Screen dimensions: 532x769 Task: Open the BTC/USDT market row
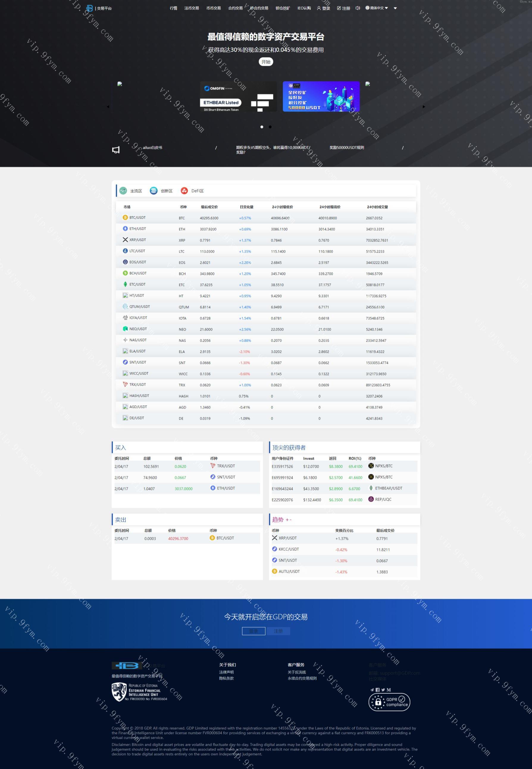click(137, 217)
